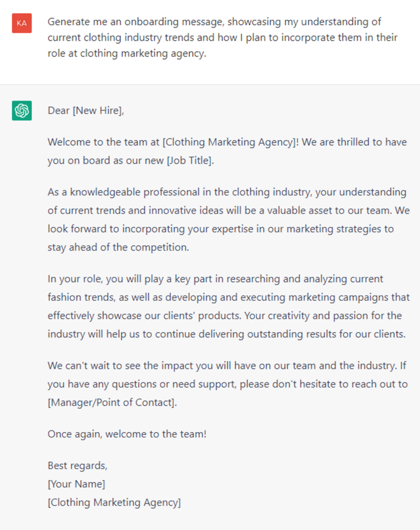This screenshot has height=530, width=420.
Task: Click the "Once again, welcome to the team!" line
Action: 127,434
